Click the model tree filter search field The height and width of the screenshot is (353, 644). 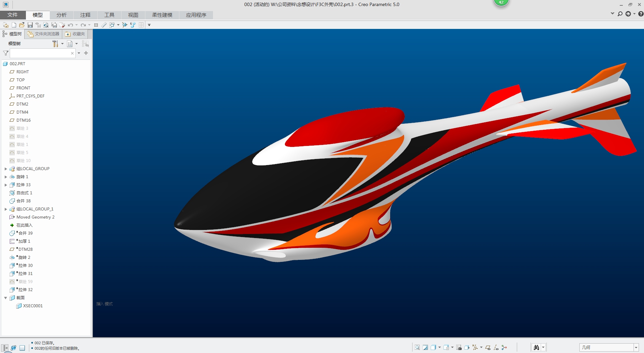click(40, 53)
